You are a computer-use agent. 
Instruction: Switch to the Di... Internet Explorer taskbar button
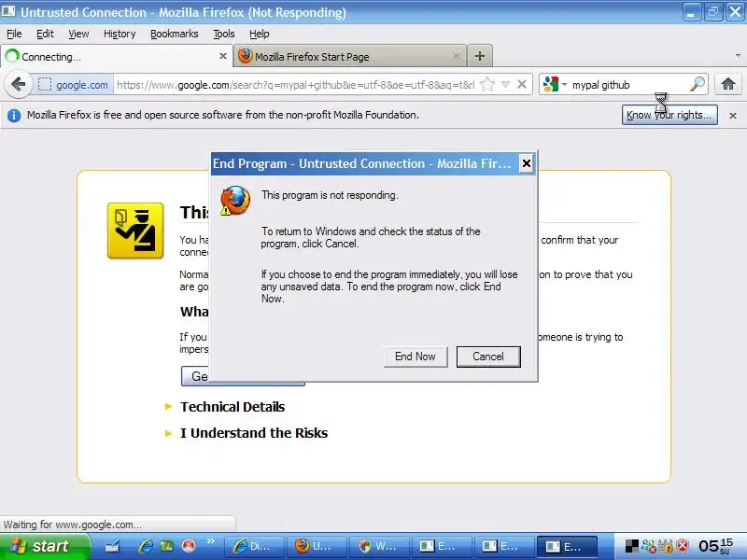(254, 546)
